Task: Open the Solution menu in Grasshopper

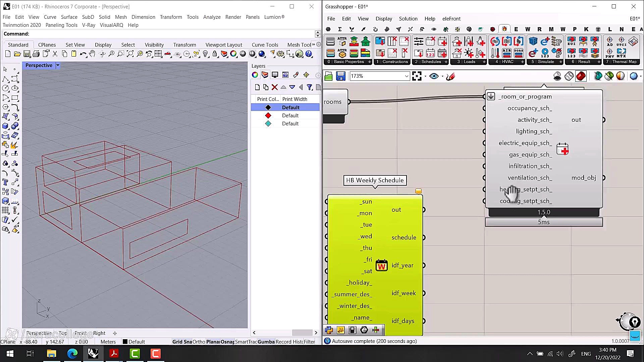Action: (408, 19)
